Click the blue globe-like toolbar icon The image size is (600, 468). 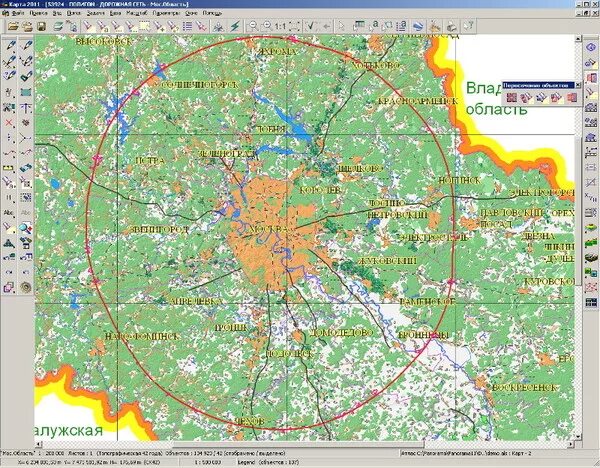pos(418,26)
